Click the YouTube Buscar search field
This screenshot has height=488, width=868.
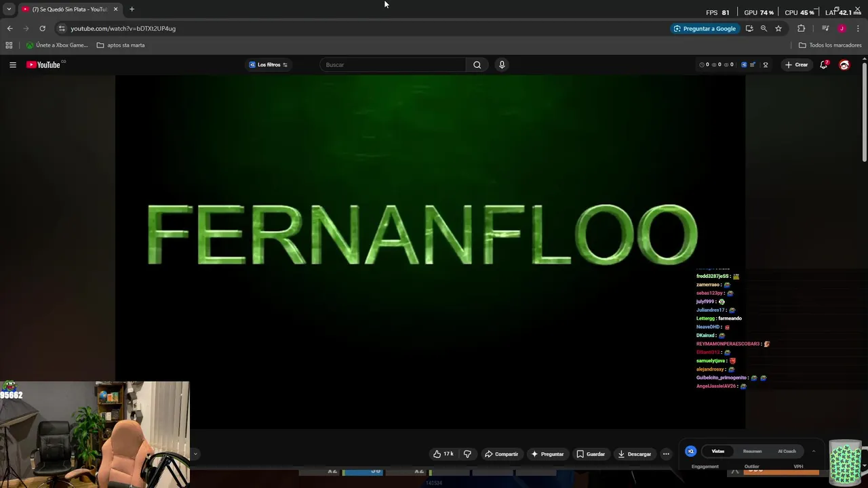tap(393, 65)
